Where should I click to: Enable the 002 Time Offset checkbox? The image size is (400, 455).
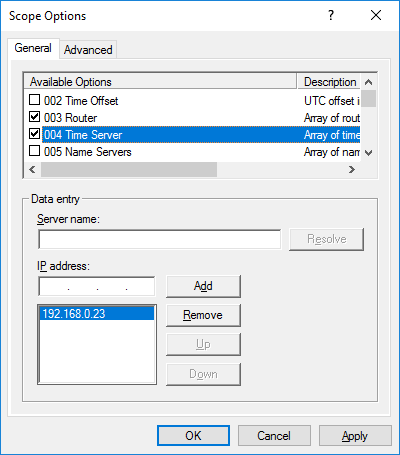click(x=34, y=100)
